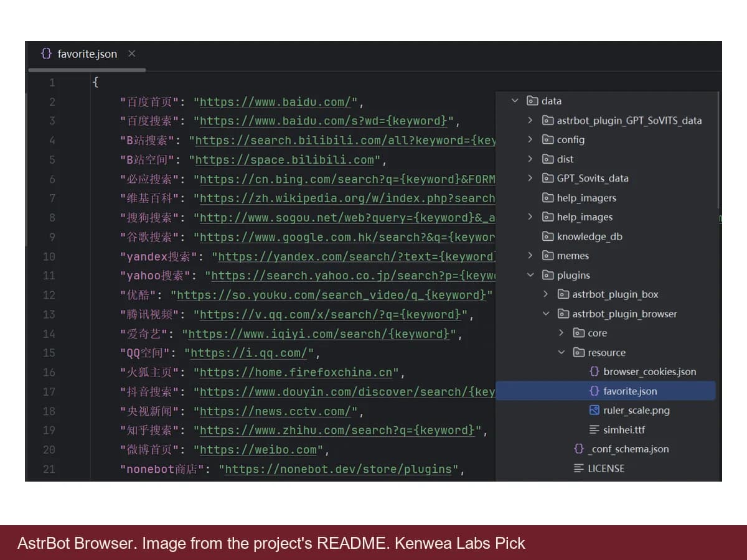Switch to the favorite.json tab
747x560 pixels.
pyautogui.click(x=87, y=54)
